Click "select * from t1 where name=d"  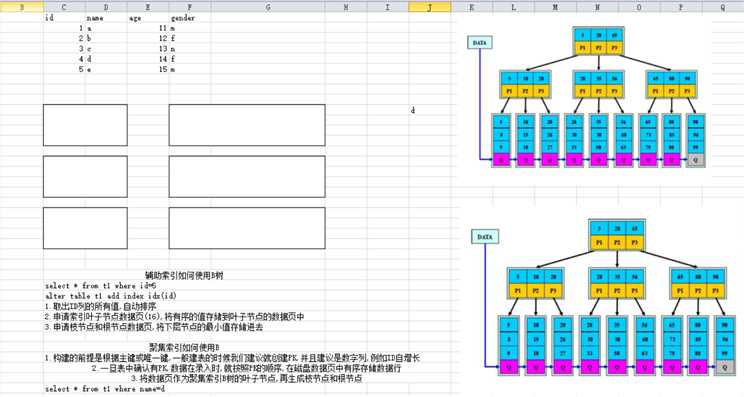105,389
